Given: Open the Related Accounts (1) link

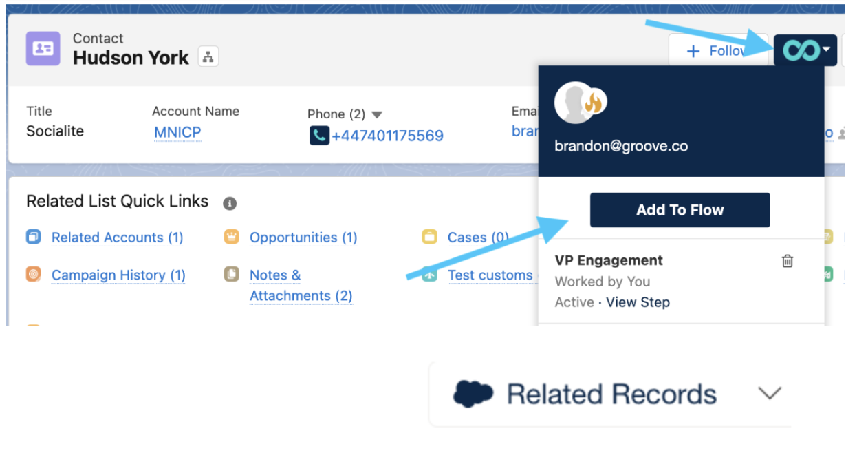Looking at the screenshot, I should [x=117, y=238].
